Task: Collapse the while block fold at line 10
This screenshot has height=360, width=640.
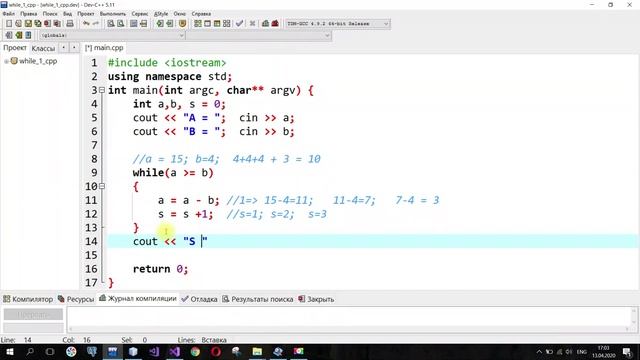Action: [x=102, y=186]
